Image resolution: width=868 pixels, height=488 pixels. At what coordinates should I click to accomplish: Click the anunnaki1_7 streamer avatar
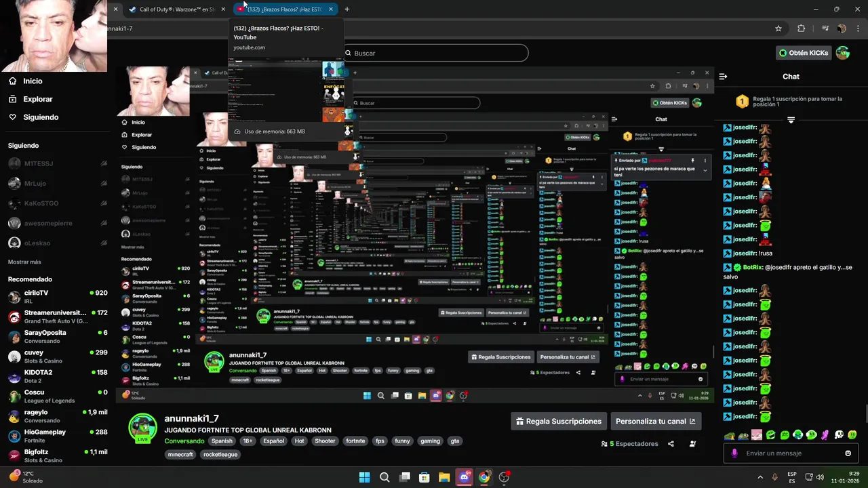click(142, 428)
